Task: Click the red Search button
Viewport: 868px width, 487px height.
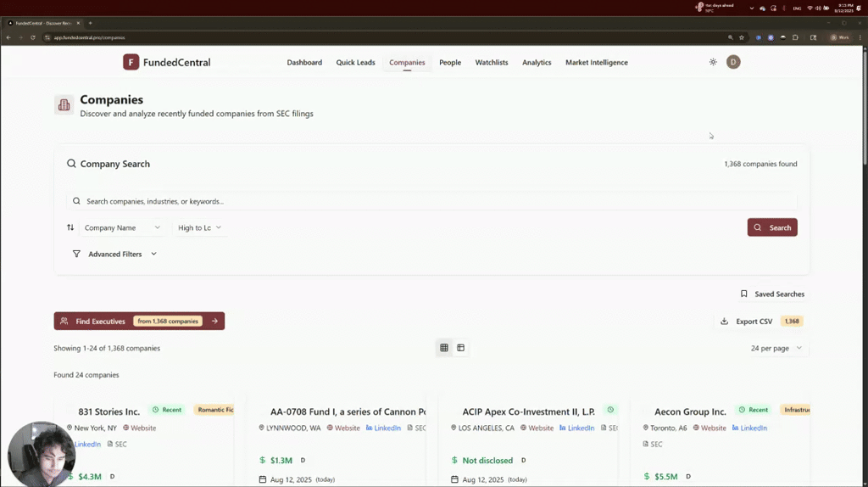Action: pyautogui.click(x=772, y=227)
